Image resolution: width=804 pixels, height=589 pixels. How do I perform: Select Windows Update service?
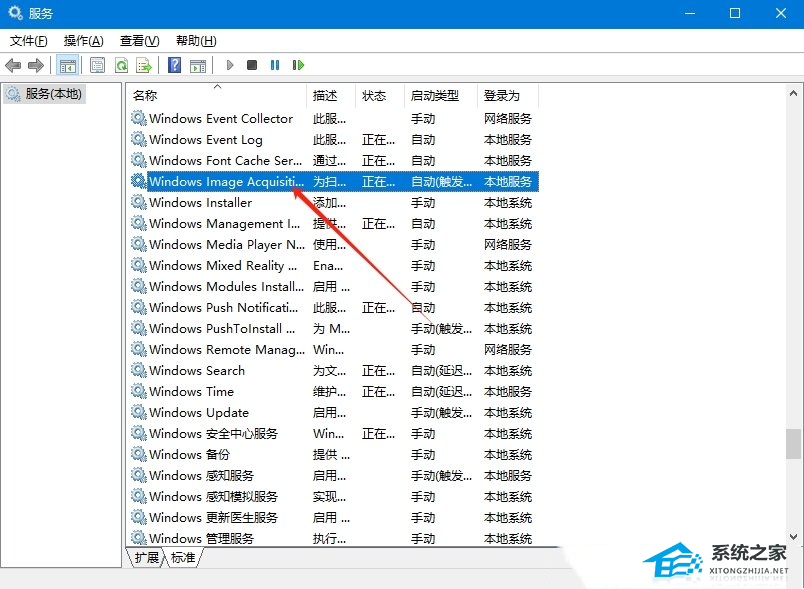[x=334, y=413]
